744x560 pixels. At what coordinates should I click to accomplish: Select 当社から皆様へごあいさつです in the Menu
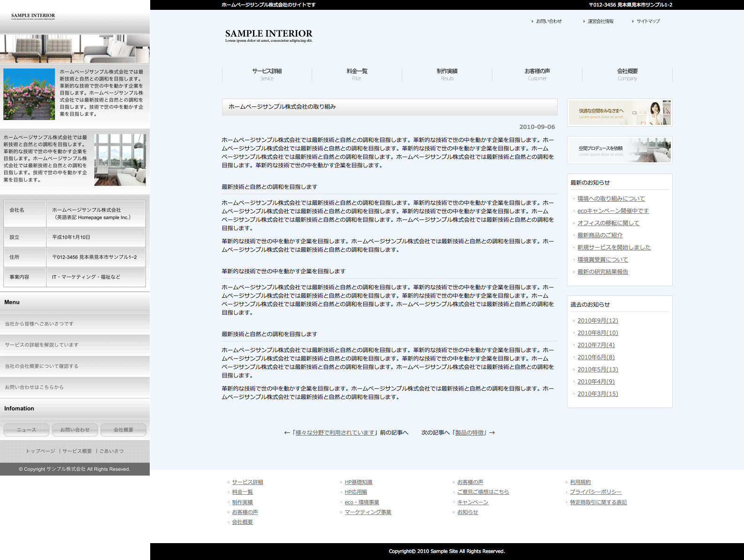39,324
